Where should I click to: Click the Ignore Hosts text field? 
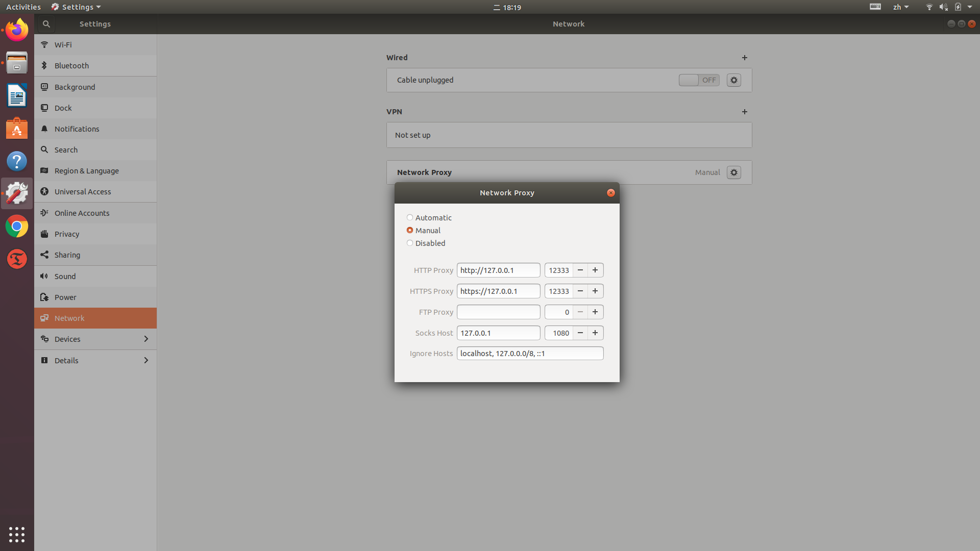[530, 354]
